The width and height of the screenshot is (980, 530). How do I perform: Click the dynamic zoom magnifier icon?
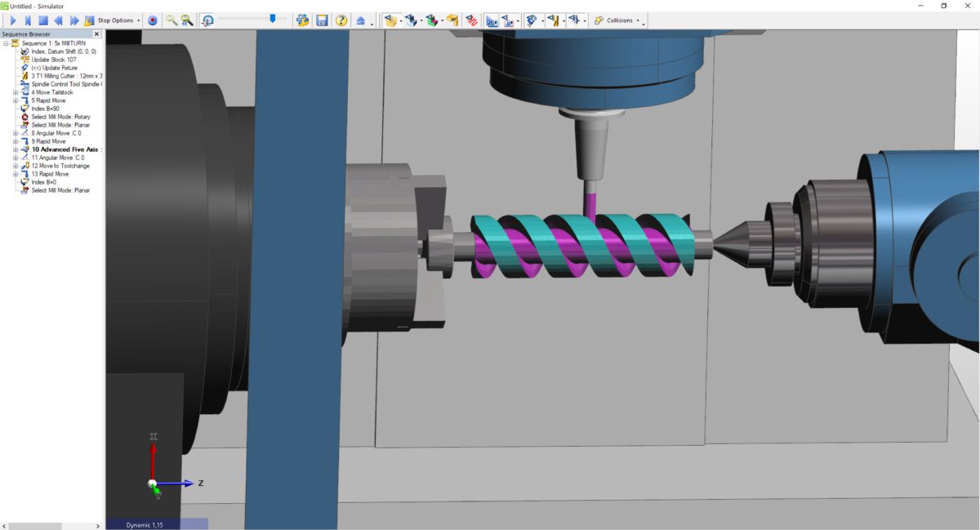185,21
